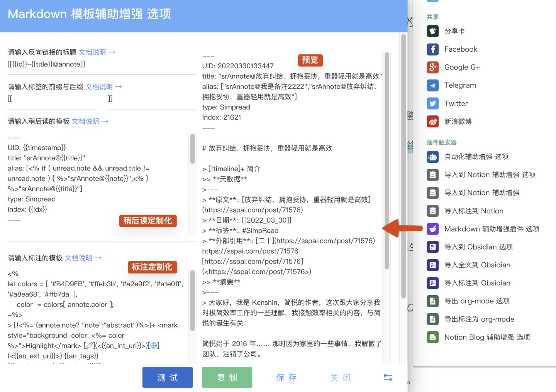
Task: Click icon beside 导入到 Notion 辅助增强
Action: pyautogui.click(x=432, y=193)
